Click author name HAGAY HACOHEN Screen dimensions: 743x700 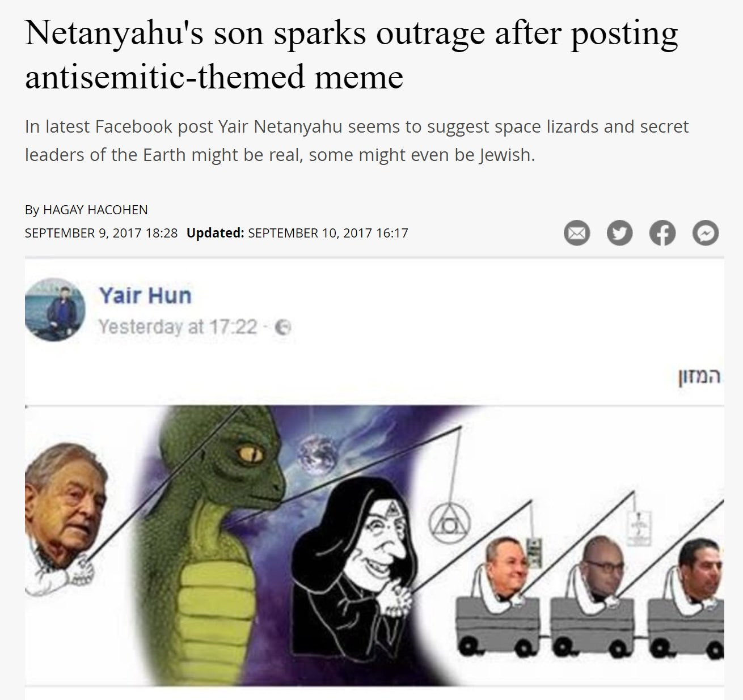[x=95, y=210]
